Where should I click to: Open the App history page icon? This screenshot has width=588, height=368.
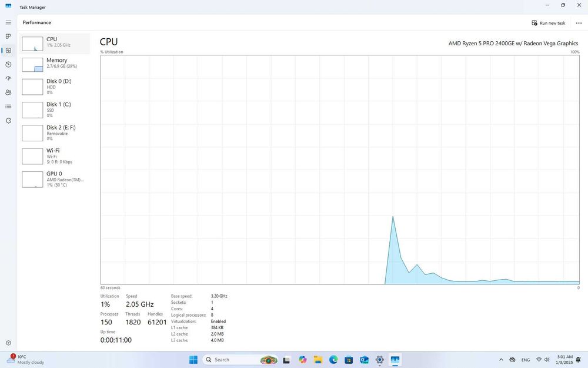pyautogui.click(x=8, y=65)
